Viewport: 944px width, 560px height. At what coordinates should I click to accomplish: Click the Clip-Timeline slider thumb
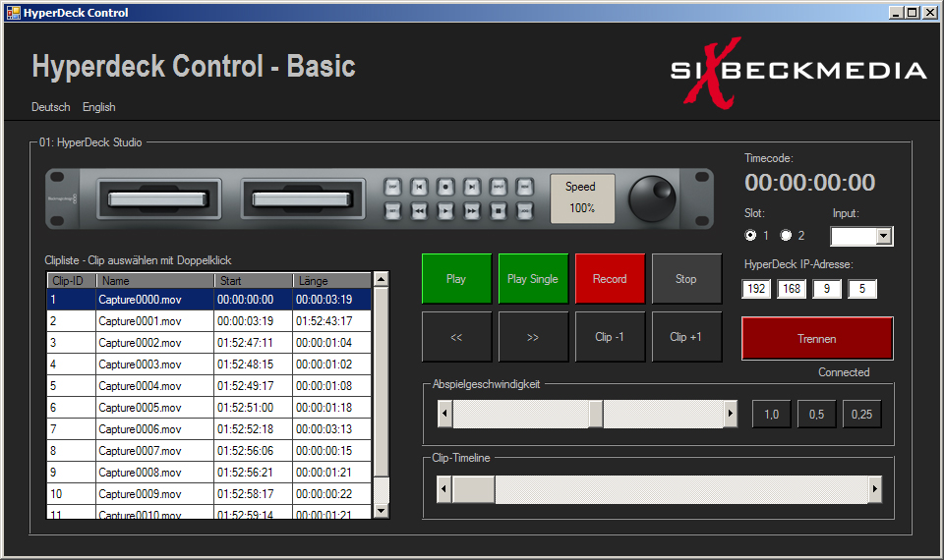point(473,489)
